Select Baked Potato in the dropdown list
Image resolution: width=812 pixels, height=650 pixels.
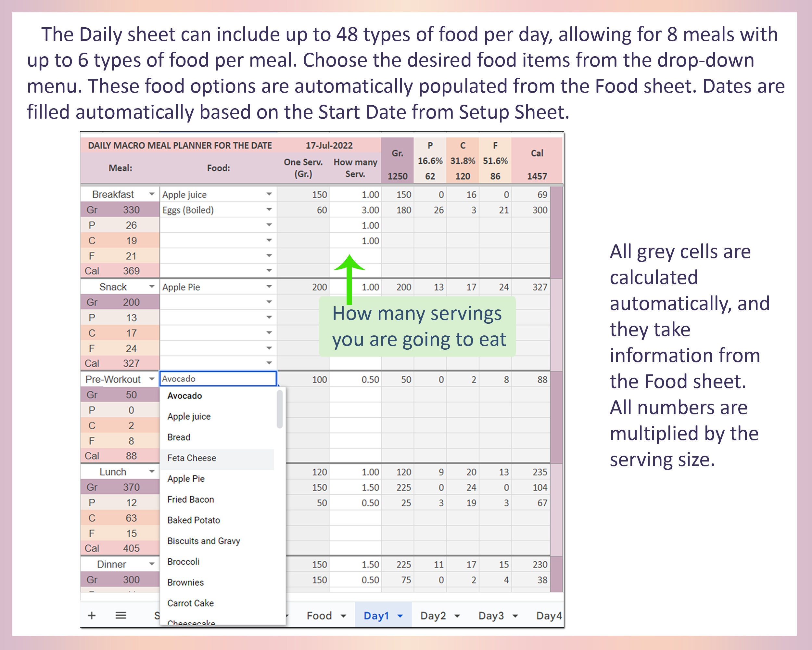click(x=217, y=520)
